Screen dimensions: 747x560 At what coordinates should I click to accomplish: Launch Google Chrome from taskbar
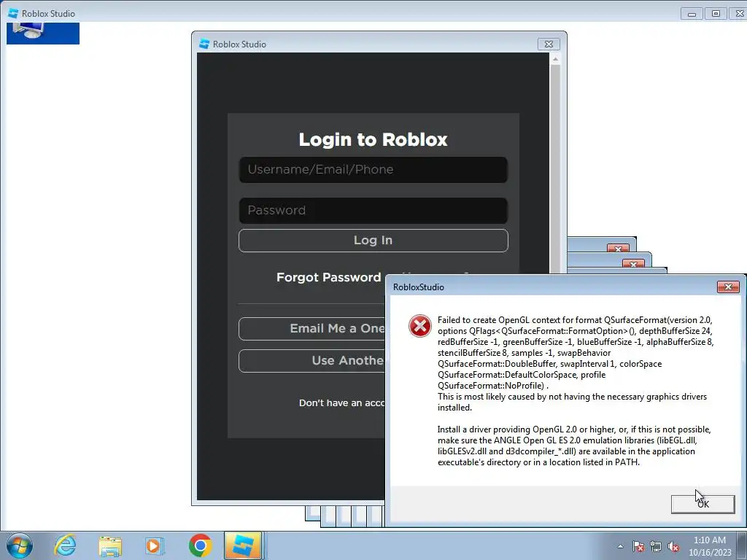[200, 545]
